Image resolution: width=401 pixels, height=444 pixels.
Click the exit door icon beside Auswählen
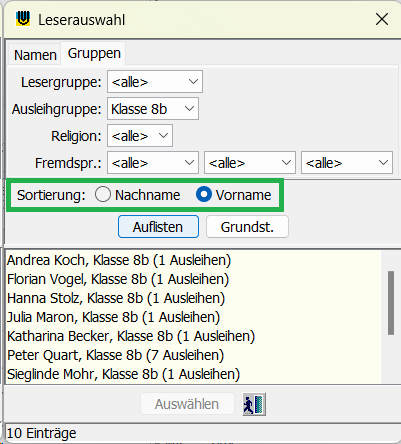pyautogui.click(x=254, y=404)
